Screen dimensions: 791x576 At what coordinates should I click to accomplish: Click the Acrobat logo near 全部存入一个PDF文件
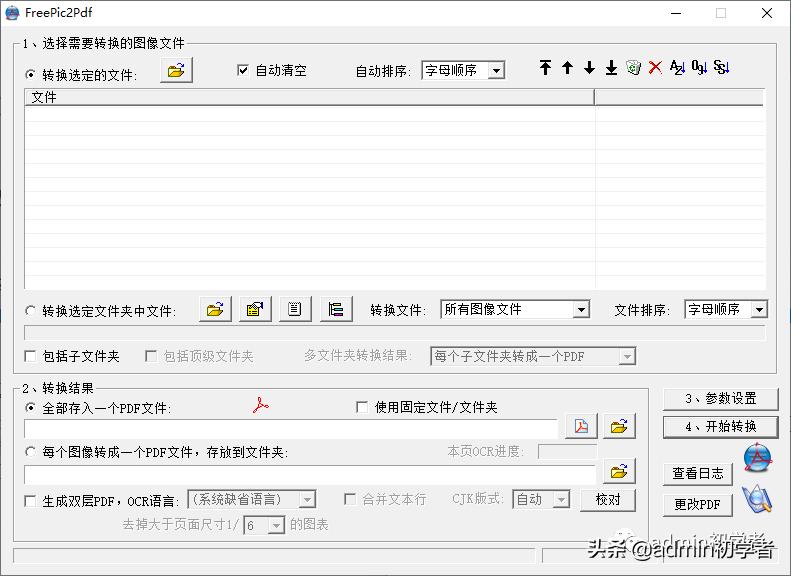(x=261, y=405)
